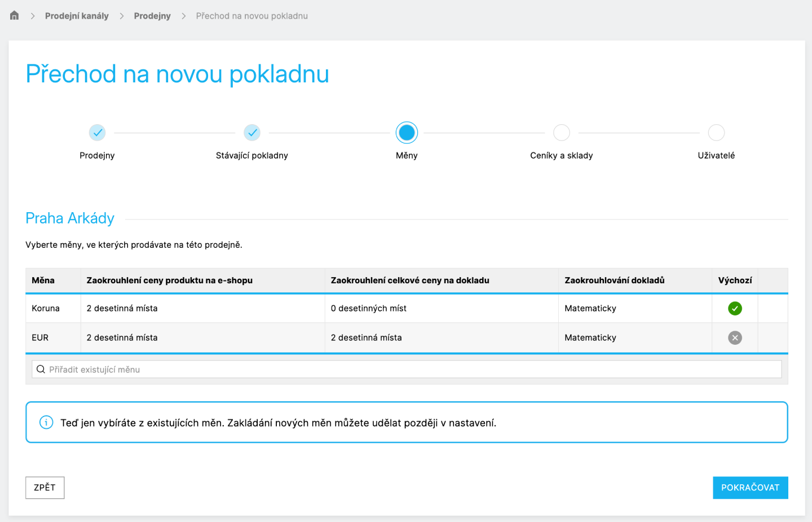Toggle Koruna default green checkmark

(x=735, y=308)
